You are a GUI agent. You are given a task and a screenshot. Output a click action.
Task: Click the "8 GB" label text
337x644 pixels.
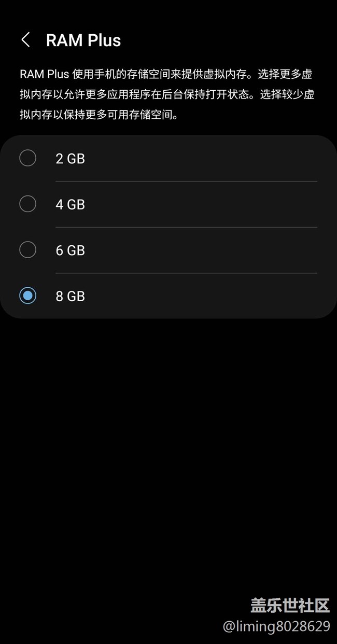[x=70, y=296]
